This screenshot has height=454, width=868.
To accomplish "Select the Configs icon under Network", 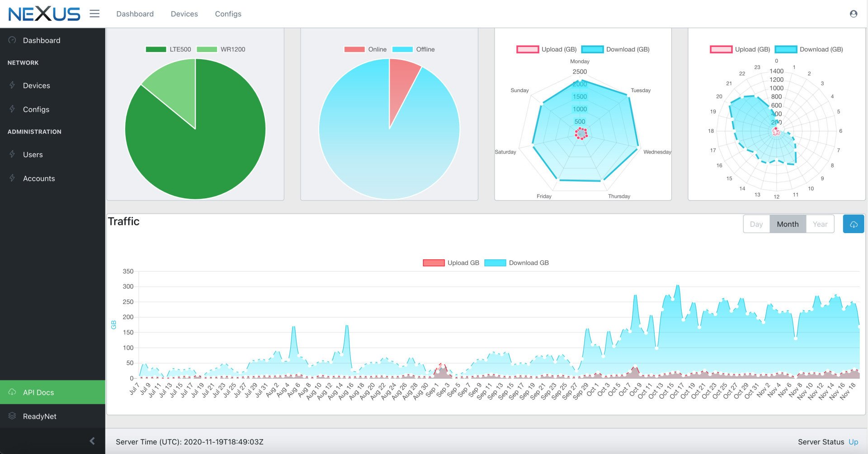I will 12,109.
